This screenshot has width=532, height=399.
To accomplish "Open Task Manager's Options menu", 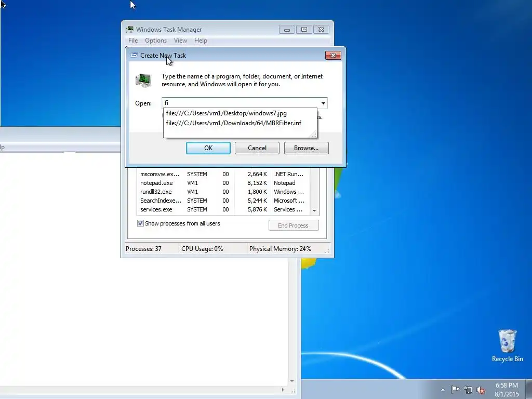I will pyautogui.click(x=156, y=41).
